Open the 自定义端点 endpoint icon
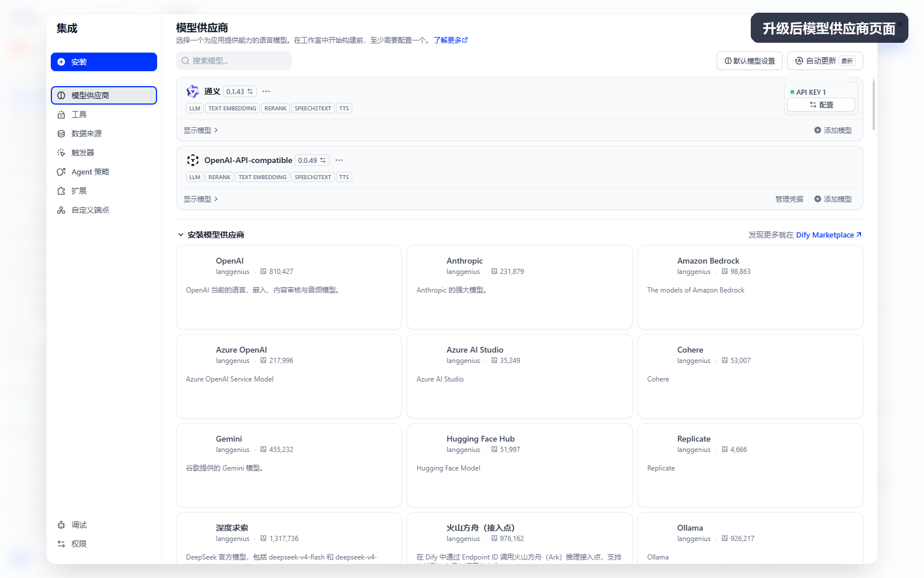 pos(61,210)
